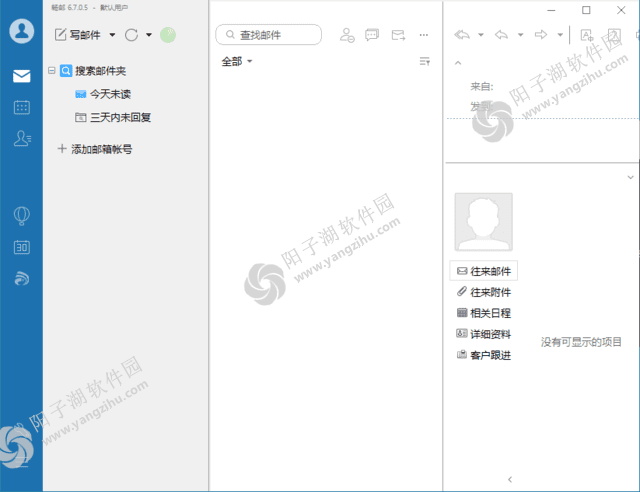Open the more options ellipsis menu
Image resolution: width=640 pixels, height=492 pixels.
tap(424, 35)
